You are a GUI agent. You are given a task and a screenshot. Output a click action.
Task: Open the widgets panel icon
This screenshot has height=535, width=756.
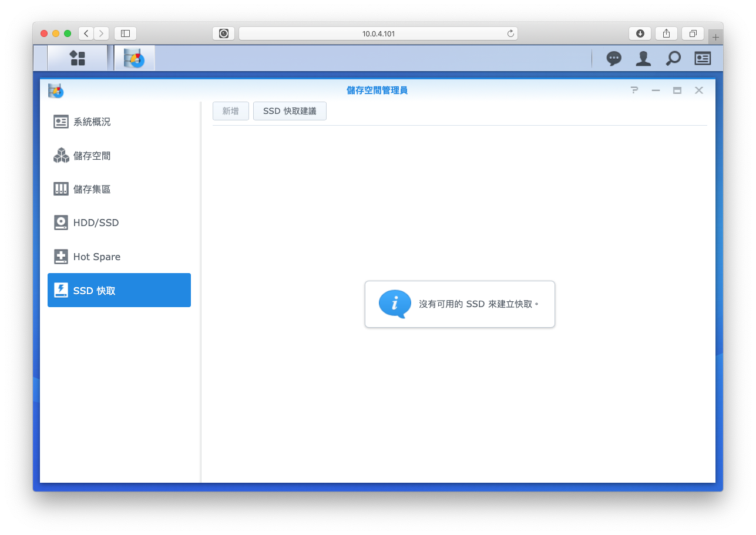point(703,58)
